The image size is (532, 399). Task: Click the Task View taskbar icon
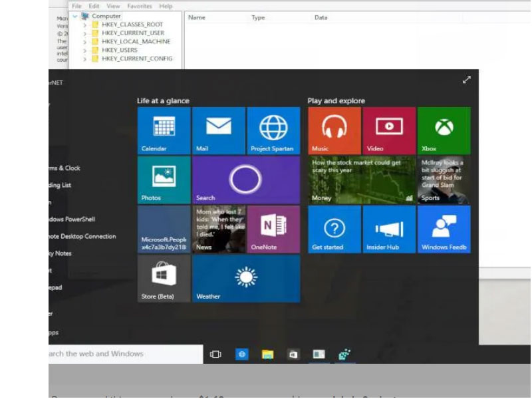pos(215,354)
